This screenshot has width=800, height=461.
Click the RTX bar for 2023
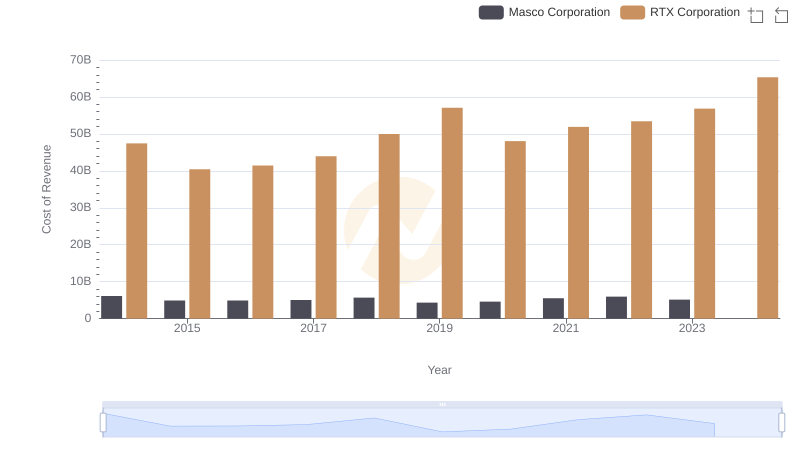click(705, 213)
